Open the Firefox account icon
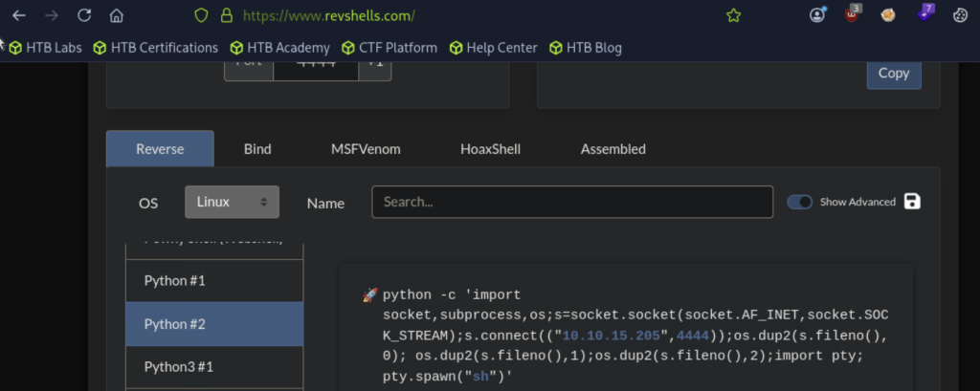980x391 pixels. 817,15
